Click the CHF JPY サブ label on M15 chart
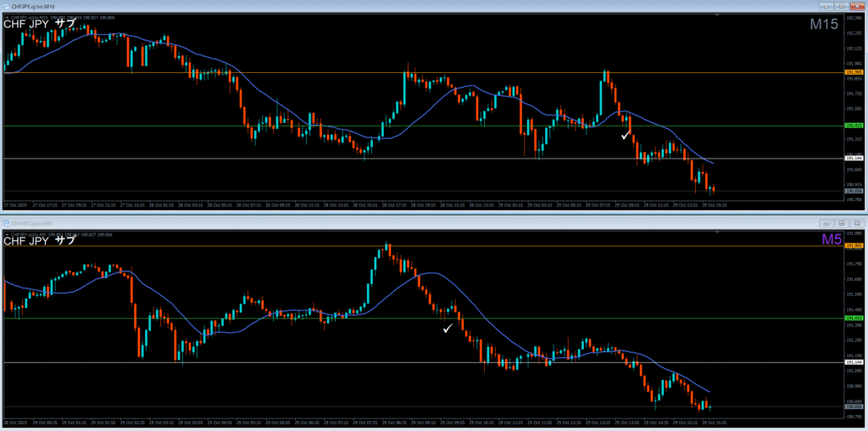 [39, 24]
